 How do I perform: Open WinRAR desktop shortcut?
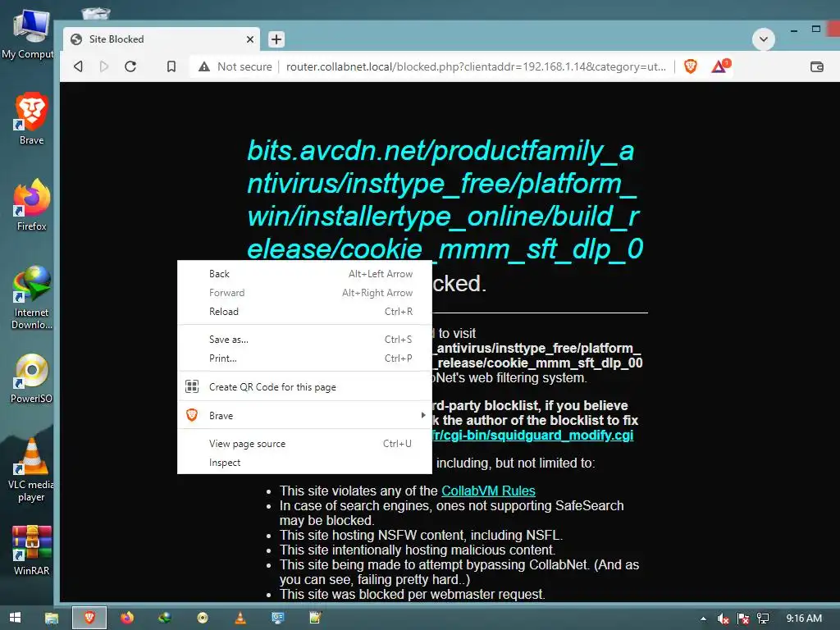[32, 550]
